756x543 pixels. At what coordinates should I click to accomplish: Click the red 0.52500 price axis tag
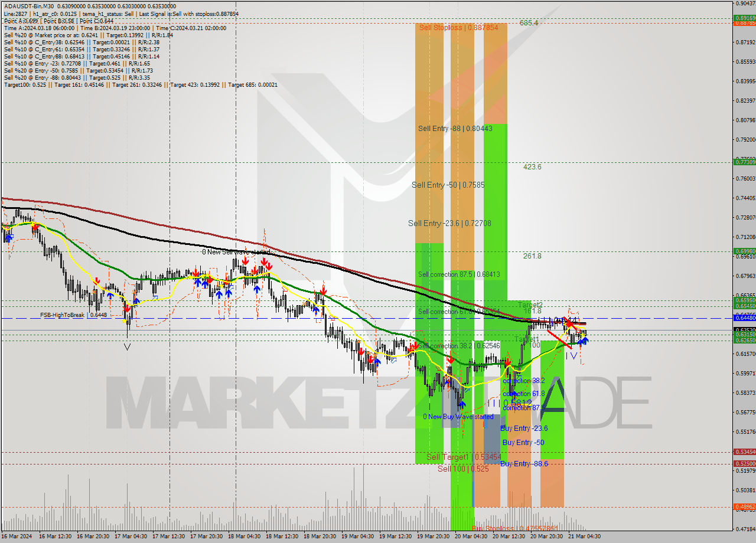745,463
